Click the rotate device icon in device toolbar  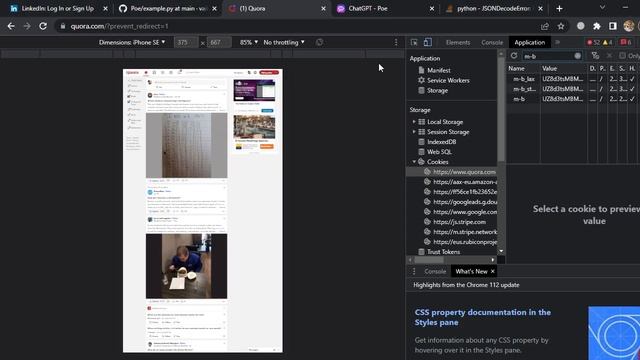click(320, 42)
